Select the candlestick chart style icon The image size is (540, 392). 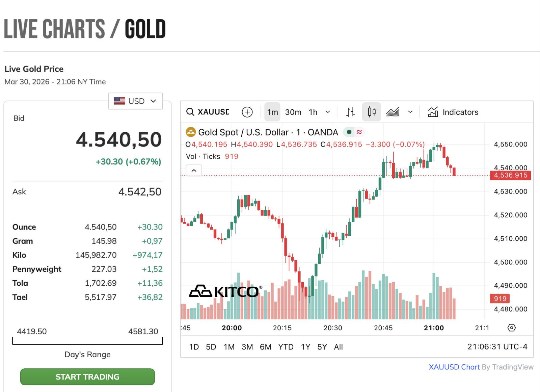pyautogui.click(x=372, y=112)
